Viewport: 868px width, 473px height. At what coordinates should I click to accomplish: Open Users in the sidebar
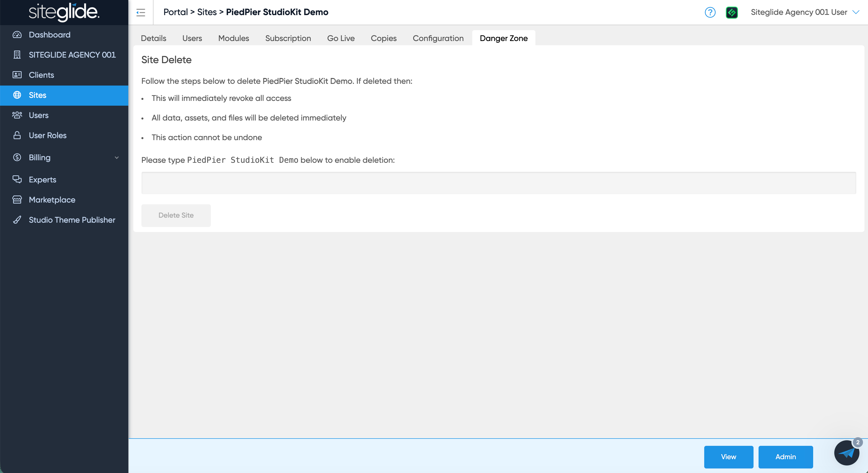click(64, 115)
